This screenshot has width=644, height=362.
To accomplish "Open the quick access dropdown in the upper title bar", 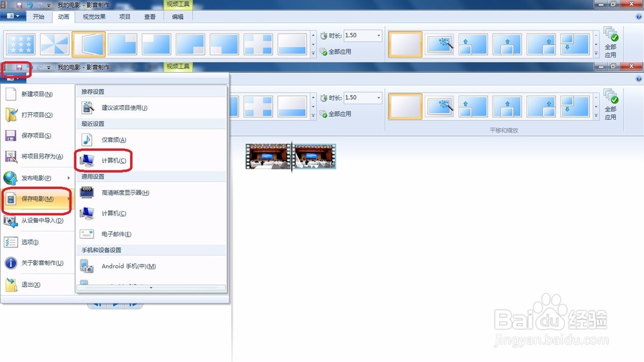I will click(x=49, y=5).
